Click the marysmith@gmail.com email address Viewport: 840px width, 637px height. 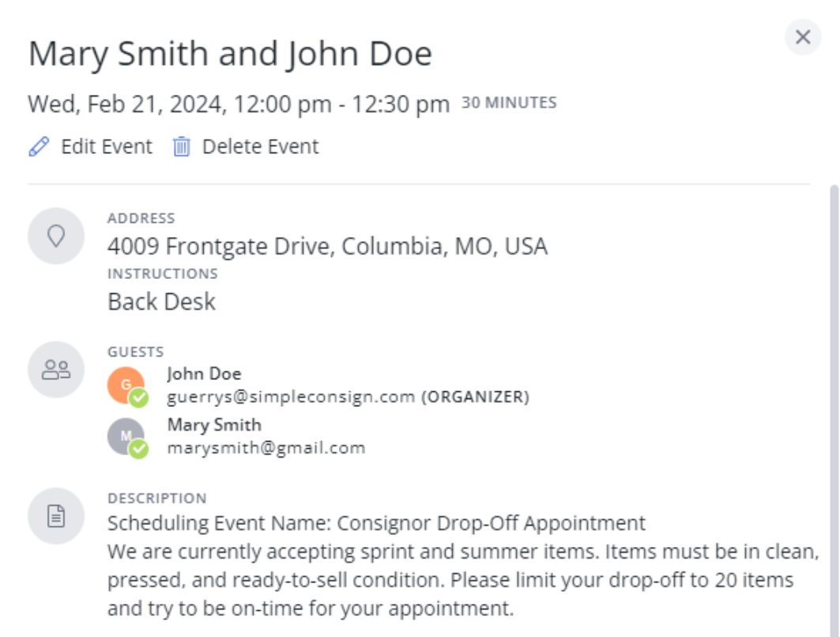(x=266, y=448)
